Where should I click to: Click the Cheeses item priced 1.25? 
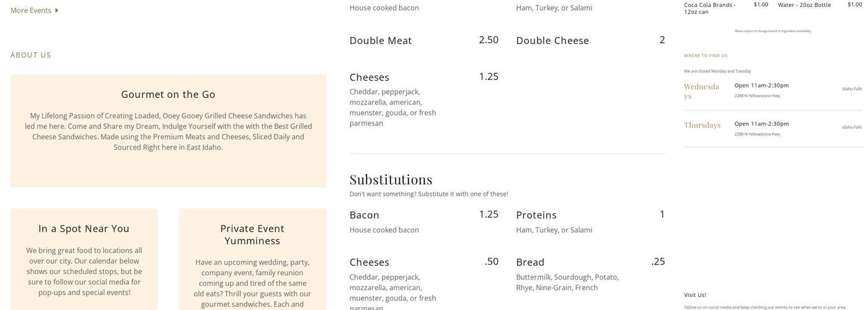pyautogui.click(x=370, y=77)
